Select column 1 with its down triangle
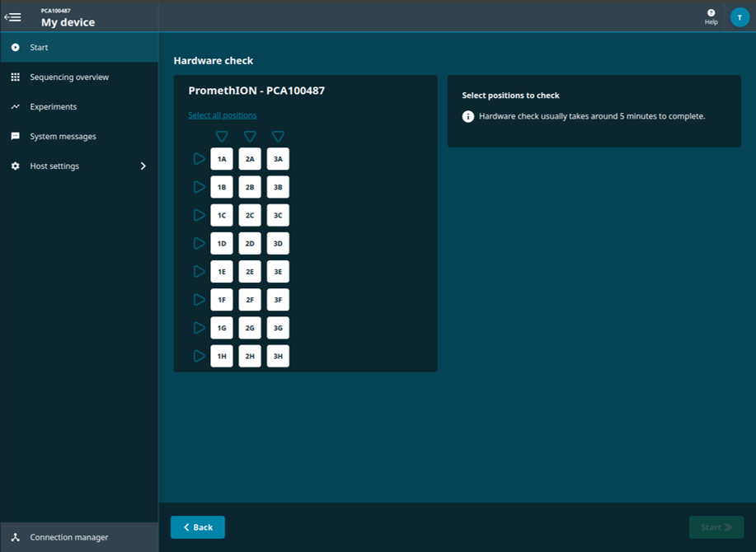Screen dimensions: 756x552 click(x=222, y=136)
